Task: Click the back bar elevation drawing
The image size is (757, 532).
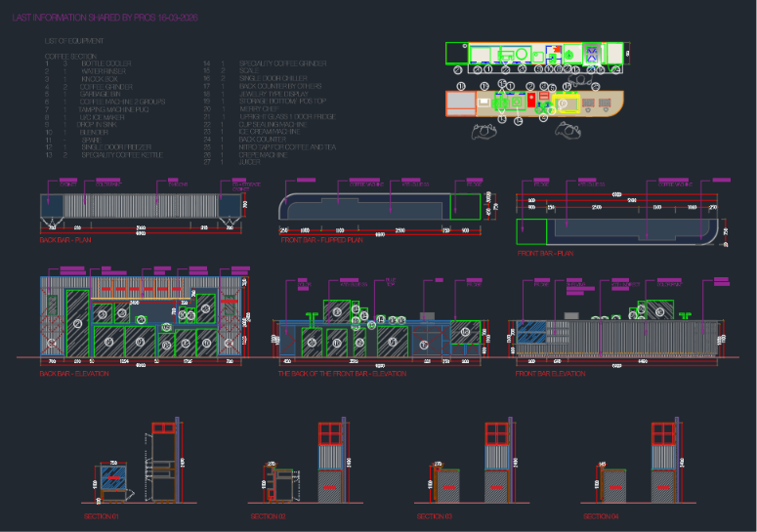Action: (141, 316)
